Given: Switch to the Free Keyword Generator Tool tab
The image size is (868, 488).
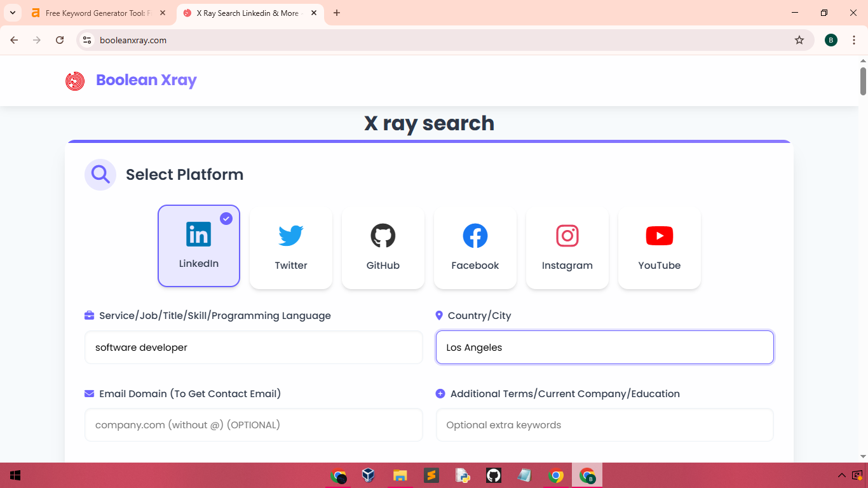Looking at the screenshot, I should (x=95, y=13).
